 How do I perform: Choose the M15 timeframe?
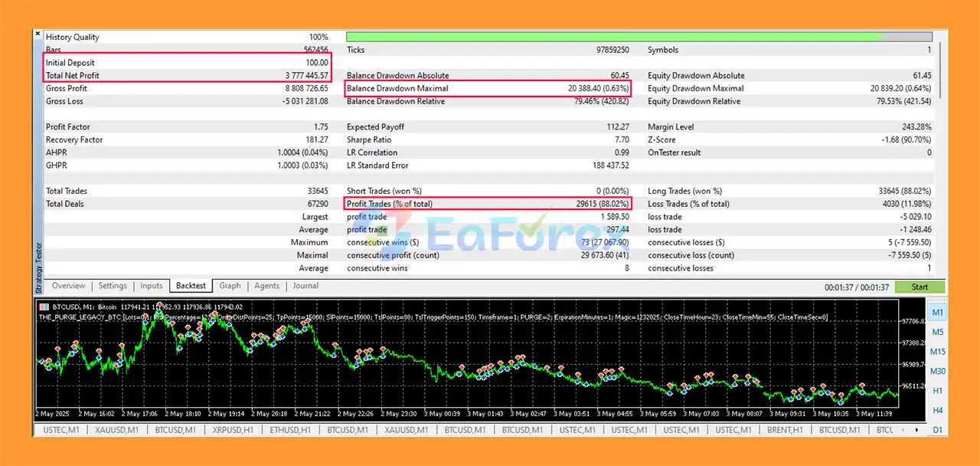pyautogui.click(x=937, y=352)
